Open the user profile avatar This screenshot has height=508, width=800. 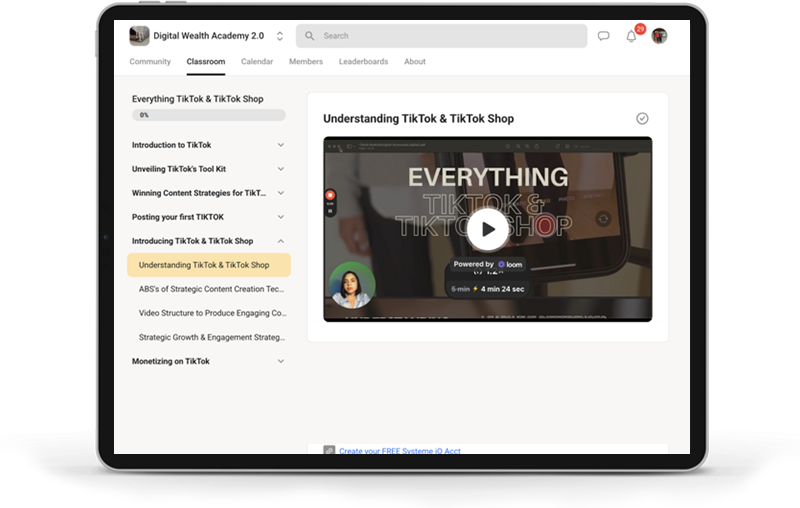[659, 36]
